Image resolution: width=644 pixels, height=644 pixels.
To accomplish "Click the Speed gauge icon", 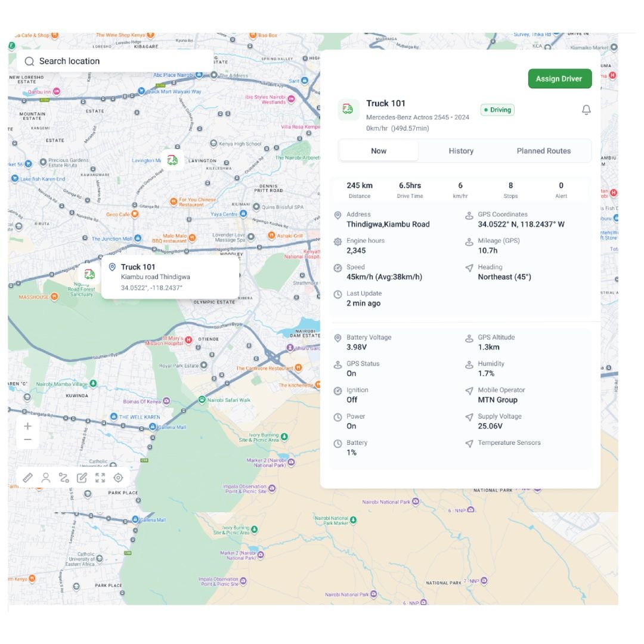I will point(338,268).
